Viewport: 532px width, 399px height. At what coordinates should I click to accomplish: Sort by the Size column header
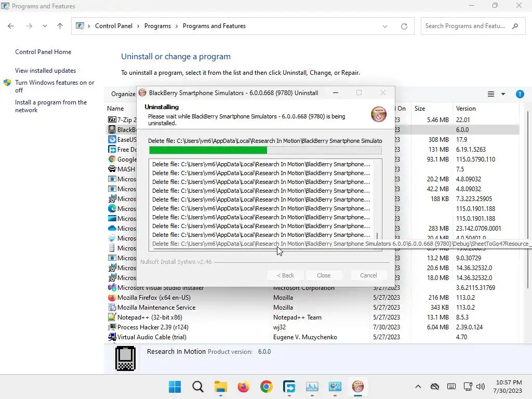pyautogui.click(x=420, y=109)
